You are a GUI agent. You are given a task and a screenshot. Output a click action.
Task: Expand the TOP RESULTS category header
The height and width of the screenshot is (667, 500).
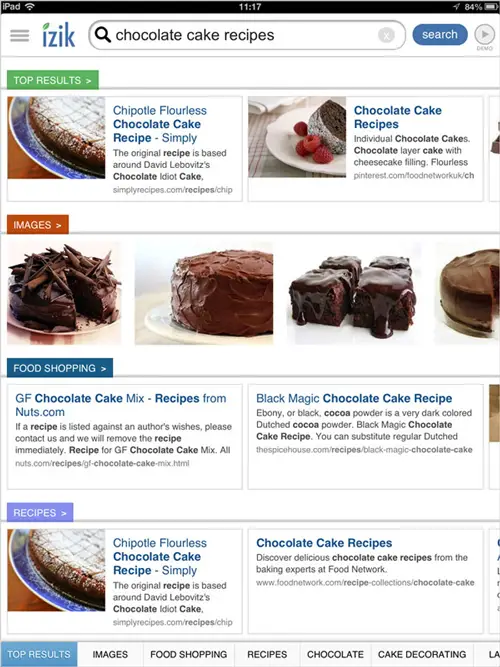point(53,80)
